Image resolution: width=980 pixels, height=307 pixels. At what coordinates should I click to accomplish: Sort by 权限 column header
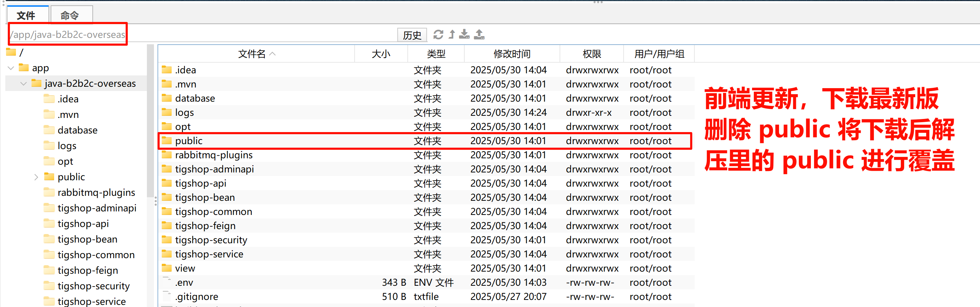[x=592, y=53]
